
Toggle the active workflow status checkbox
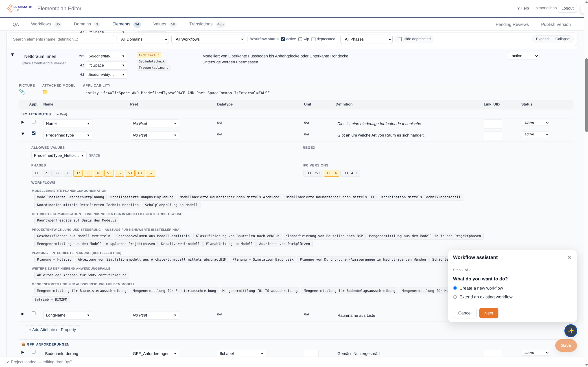click(283, 39)
